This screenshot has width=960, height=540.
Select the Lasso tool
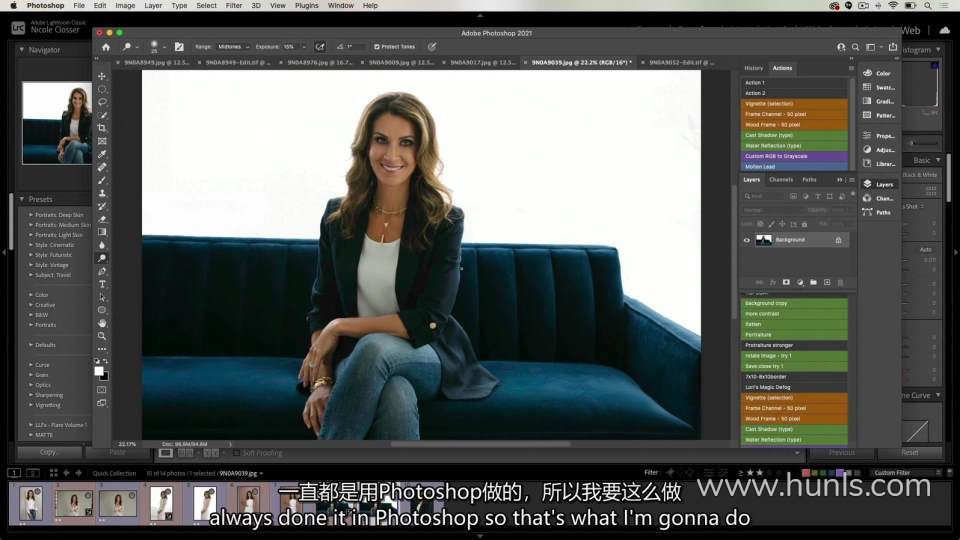click(x=102, y=102)
